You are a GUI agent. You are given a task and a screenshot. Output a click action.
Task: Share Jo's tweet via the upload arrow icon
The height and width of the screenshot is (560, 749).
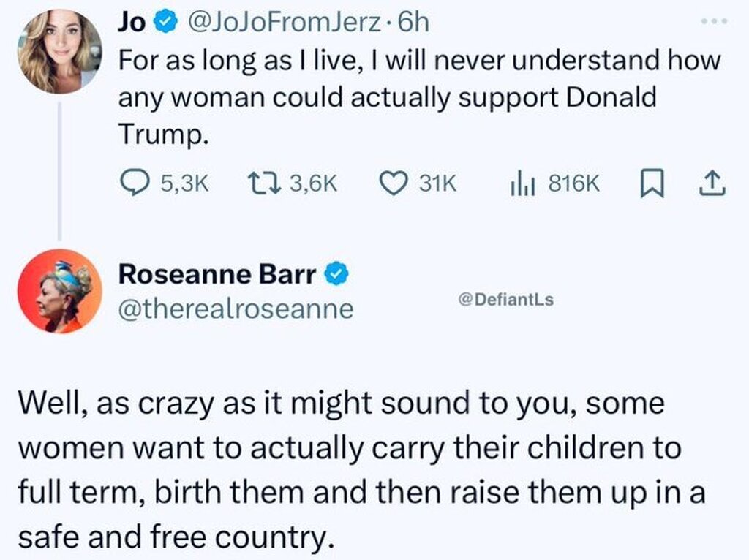pyautogui.click(x=712, y=184)
